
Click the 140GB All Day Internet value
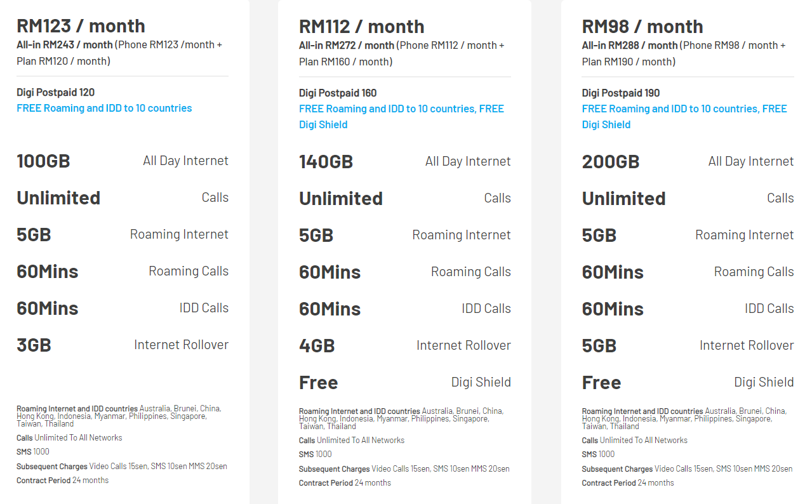326,162
